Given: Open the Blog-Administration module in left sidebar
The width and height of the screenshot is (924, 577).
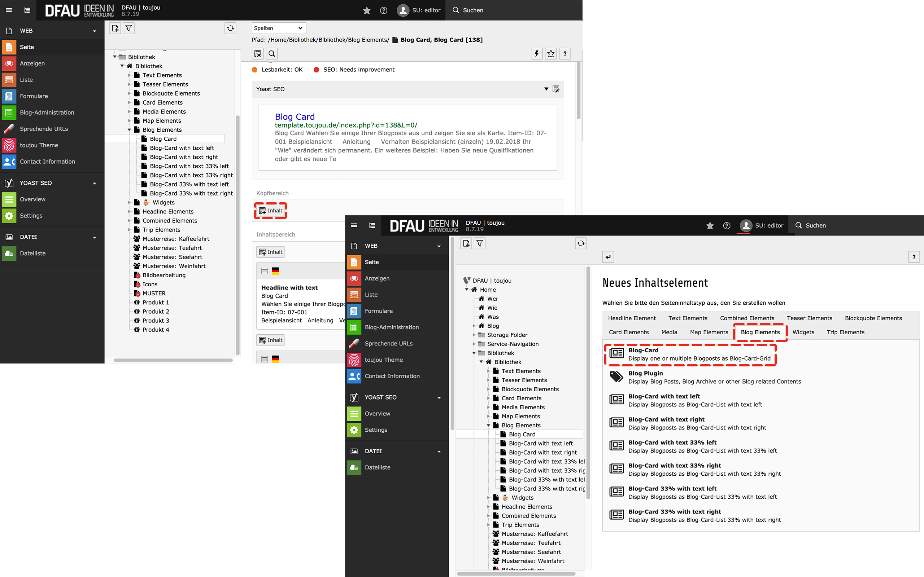Looking at the screenshot, I should tap(47, 113).
